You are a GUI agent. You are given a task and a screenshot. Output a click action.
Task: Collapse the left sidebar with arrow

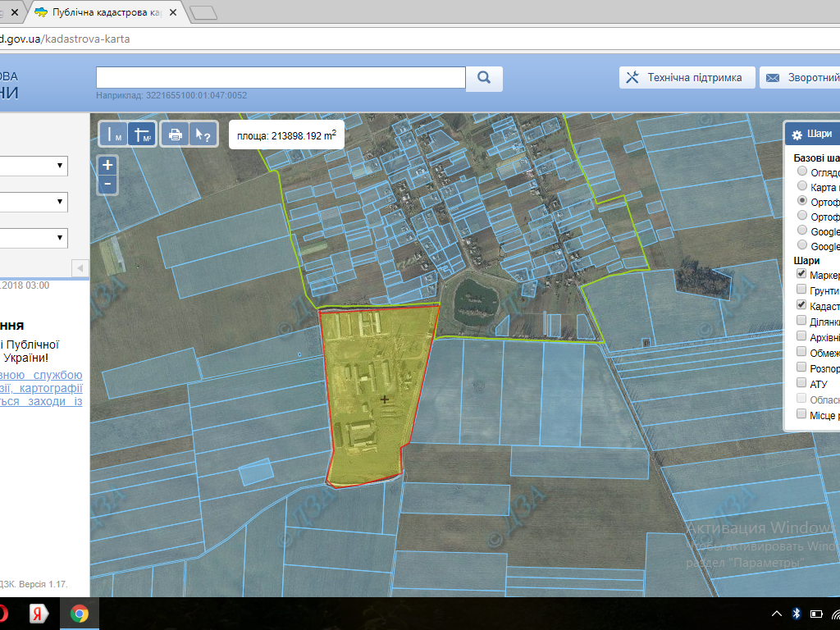click(80, 268)
